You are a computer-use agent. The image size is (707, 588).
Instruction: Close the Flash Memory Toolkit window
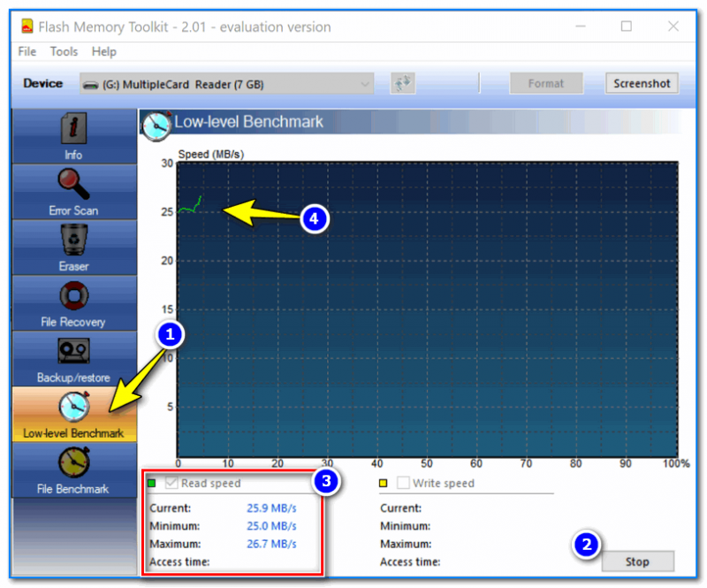673,27
